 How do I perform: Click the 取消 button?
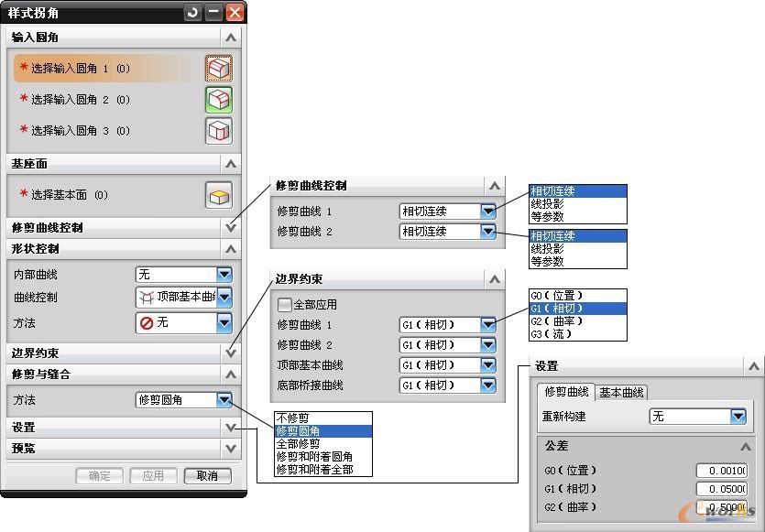[207, 476]
